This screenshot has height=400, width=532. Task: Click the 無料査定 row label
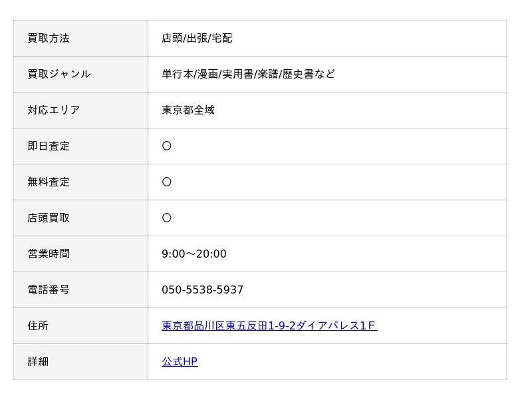49,182
